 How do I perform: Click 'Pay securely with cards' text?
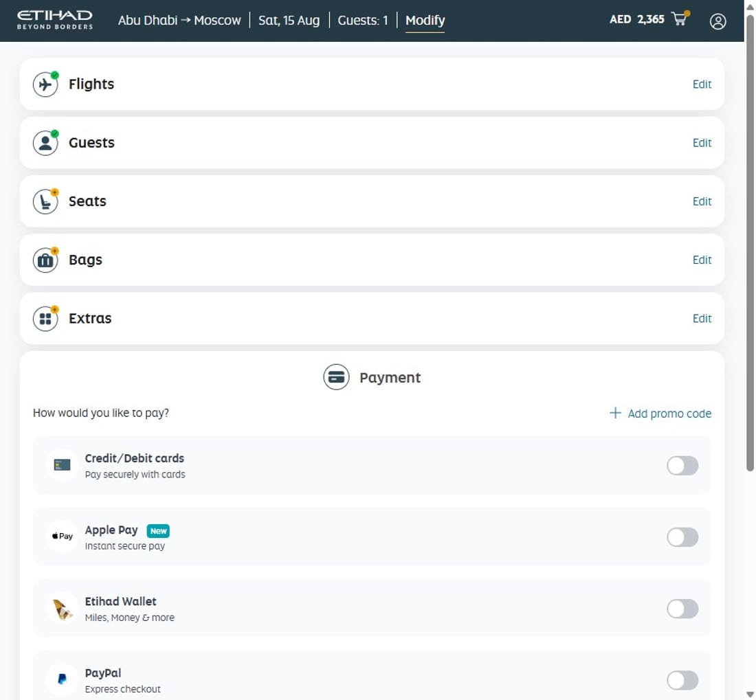135,475
